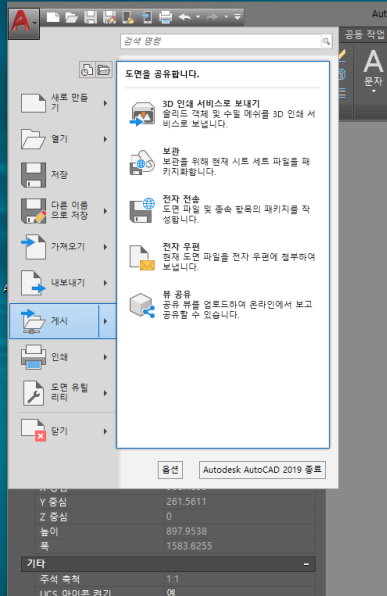Choose 뷰 공유 share view option

pos(223,305)
